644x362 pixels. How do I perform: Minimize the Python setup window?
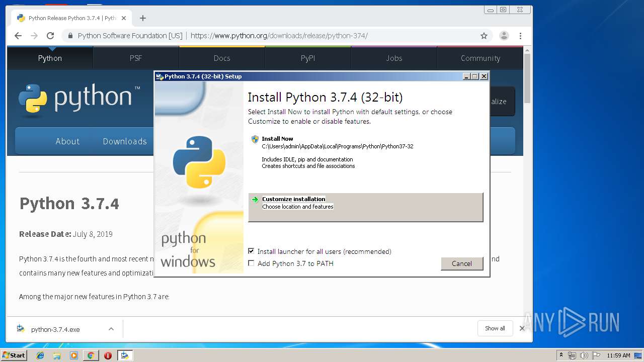(466, 76)
